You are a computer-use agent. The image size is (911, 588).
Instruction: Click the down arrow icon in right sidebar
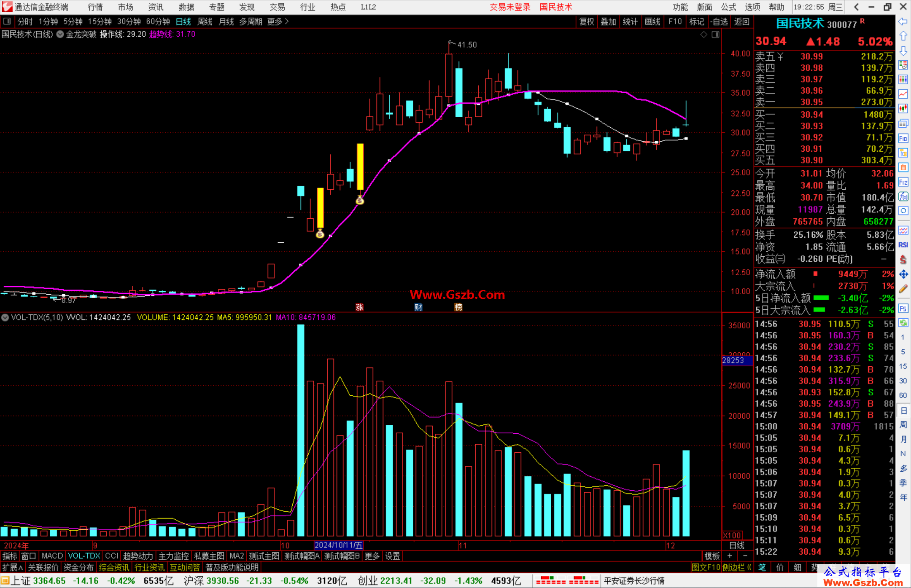(x=903, y=51)
